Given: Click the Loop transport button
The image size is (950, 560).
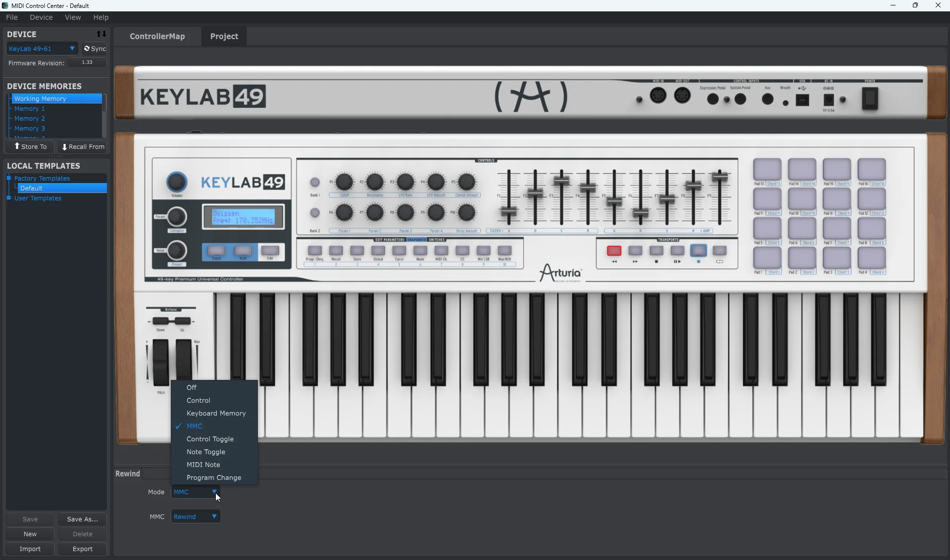Looking at the screenshot, I should (x=720, y=251).
